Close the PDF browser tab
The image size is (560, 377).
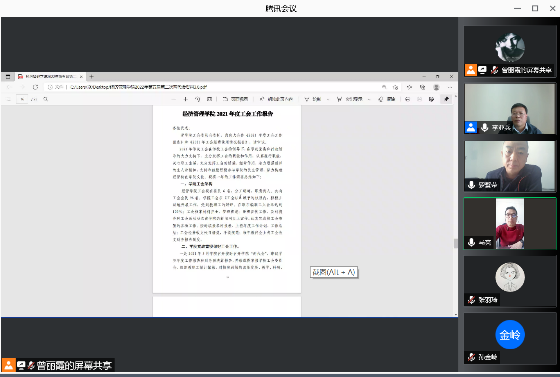pyautogui.click(x=81, y=76)
